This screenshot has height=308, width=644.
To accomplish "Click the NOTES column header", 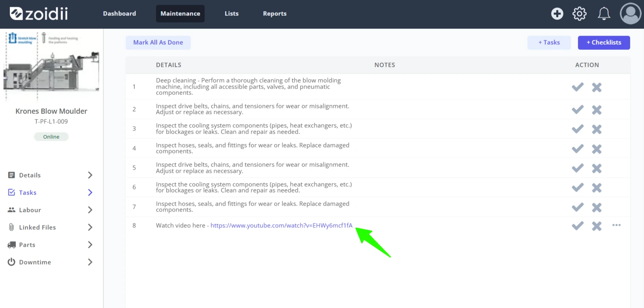I will 385,65.
